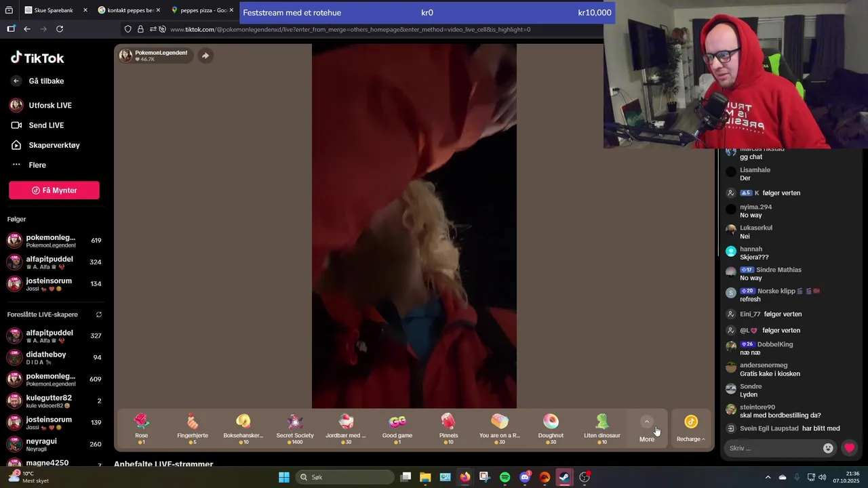The width and height of the screenshot is (868, 488).
Task: Click PokemonLegenden! streamer avatar on video
Action: click(125, 56)
